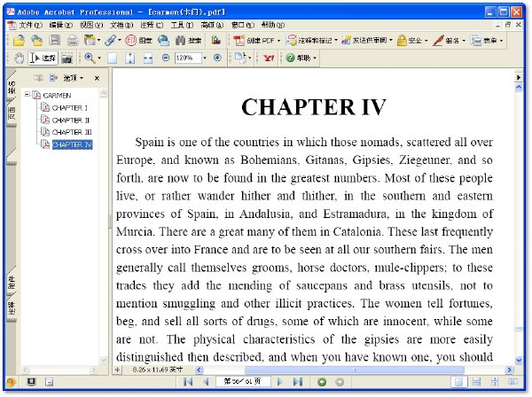Click the paperclip Attach file icon
Screen dimensions: 532x397
point(110,41)
